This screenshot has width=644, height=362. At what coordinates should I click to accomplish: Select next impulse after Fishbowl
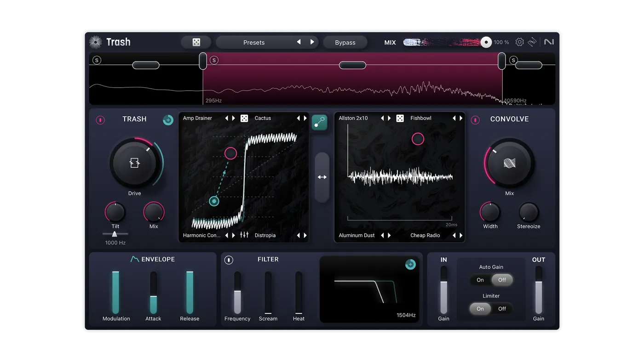[461, 118]
